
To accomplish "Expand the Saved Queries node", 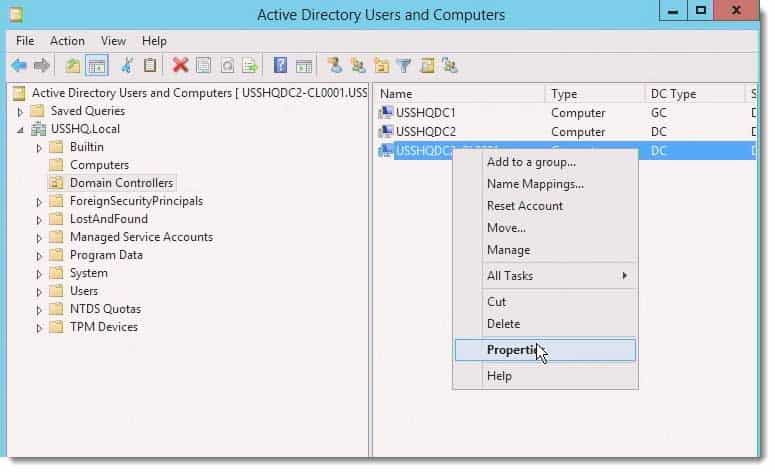I will point(20,112).
